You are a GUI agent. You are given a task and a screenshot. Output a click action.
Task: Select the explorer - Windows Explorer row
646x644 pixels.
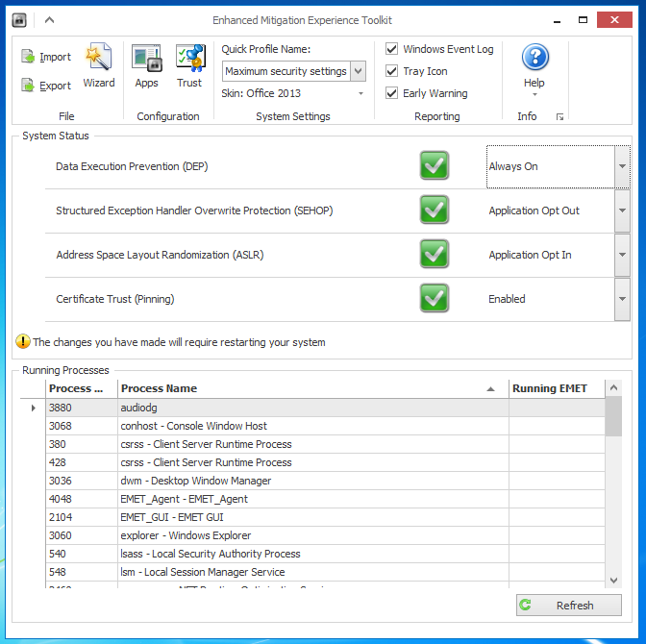click(325, 535)
